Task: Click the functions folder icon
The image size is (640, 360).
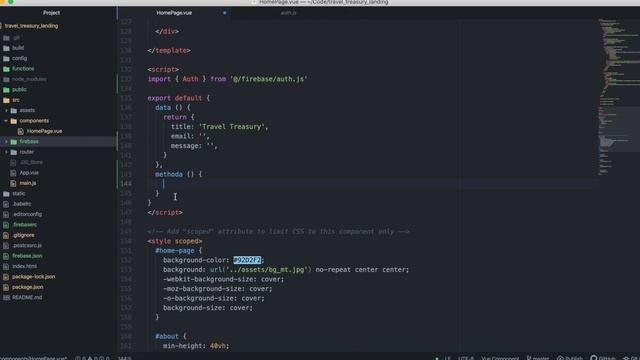Action: [6, 69]
